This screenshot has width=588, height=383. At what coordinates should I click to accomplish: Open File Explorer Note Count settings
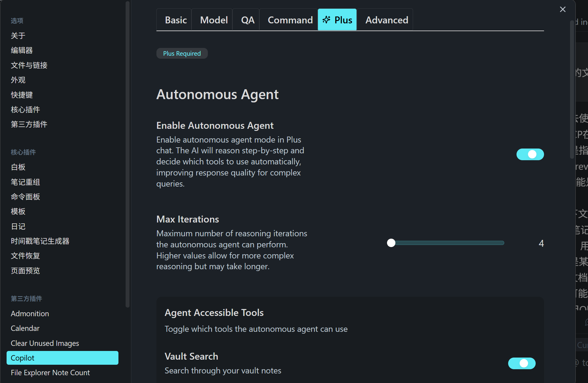click(x=50, y=373)
